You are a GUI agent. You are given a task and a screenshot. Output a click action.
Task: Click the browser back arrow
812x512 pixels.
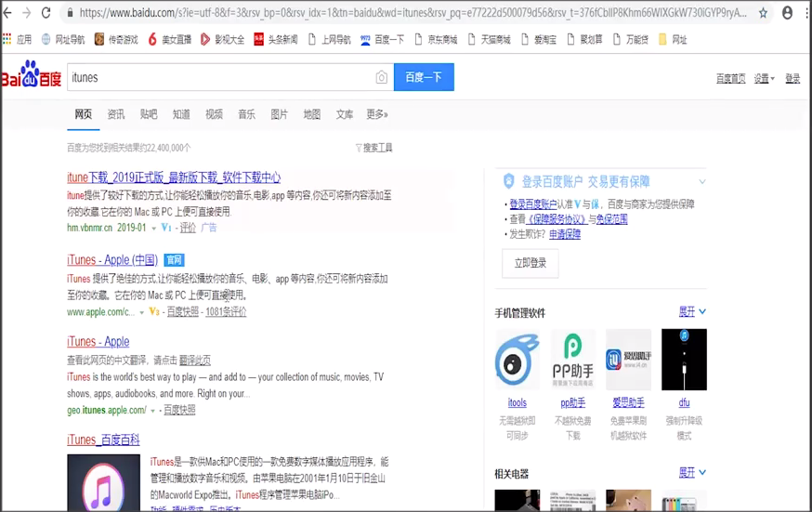tap(8, 14)
